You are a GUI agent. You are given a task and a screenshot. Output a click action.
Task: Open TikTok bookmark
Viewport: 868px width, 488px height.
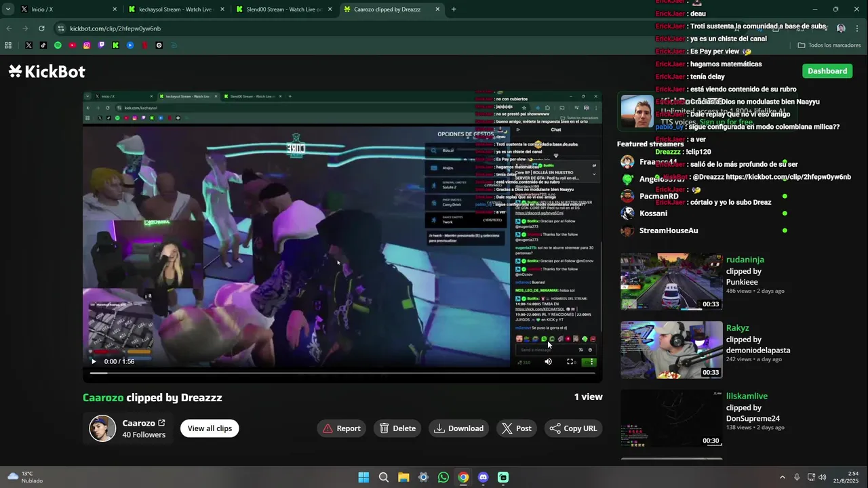[43, 45]
